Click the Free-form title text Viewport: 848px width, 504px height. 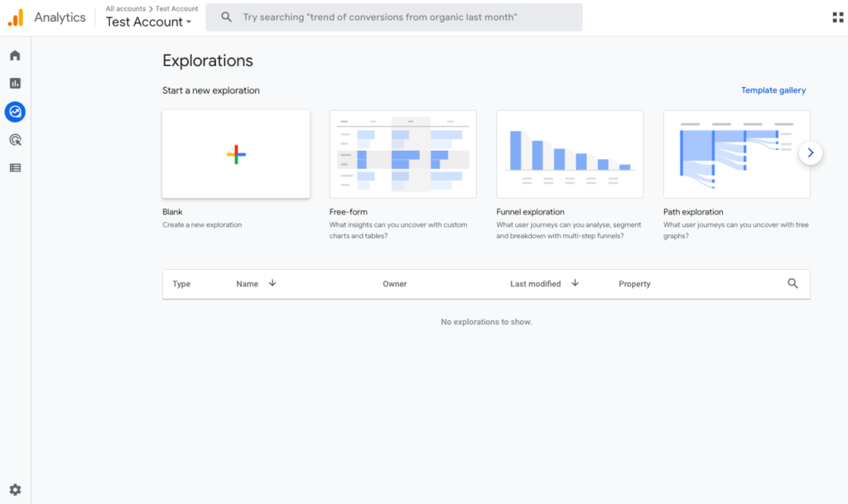point(349,213)
